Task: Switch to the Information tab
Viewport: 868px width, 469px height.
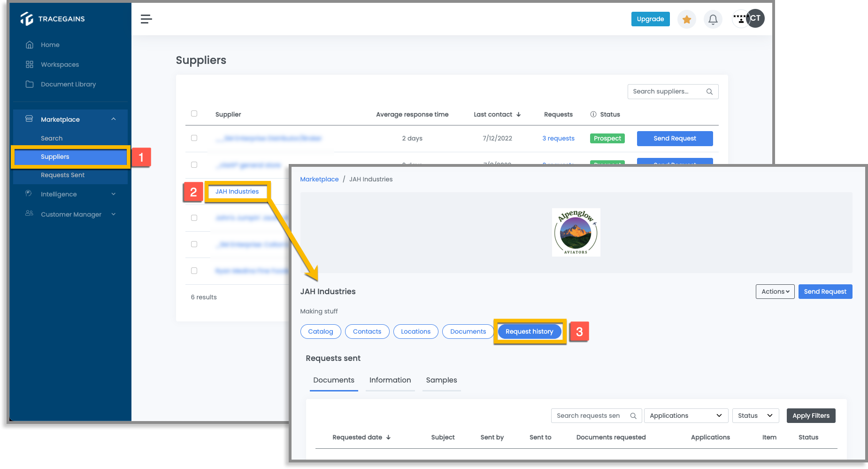Action: click(390, 380)
